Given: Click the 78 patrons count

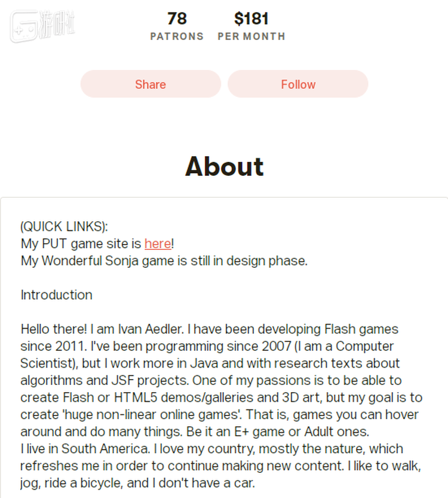Looking at the screenshot, I should click(x=177, y=19).
